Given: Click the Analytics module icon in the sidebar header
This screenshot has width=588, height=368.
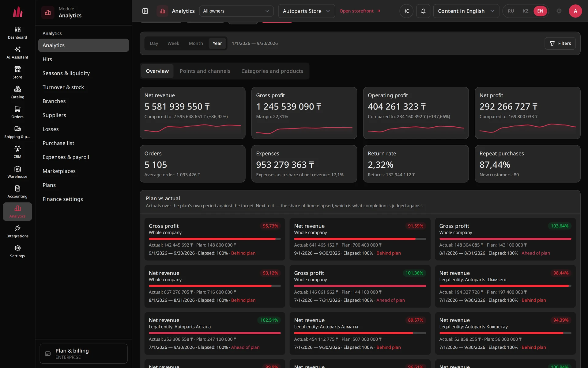Looking at the screenshot, I should 48,13.
